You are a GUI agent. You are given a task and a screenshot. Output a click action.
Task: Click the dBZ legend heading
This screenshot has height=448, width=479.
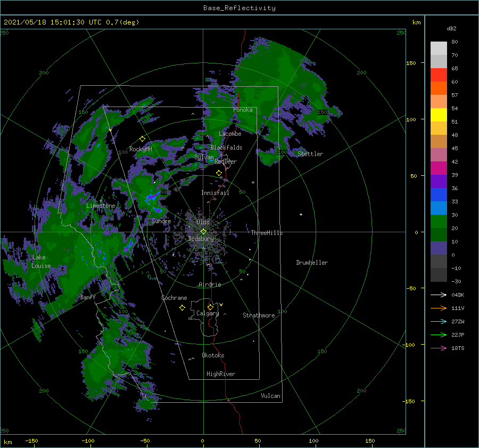tap(451, 28)
